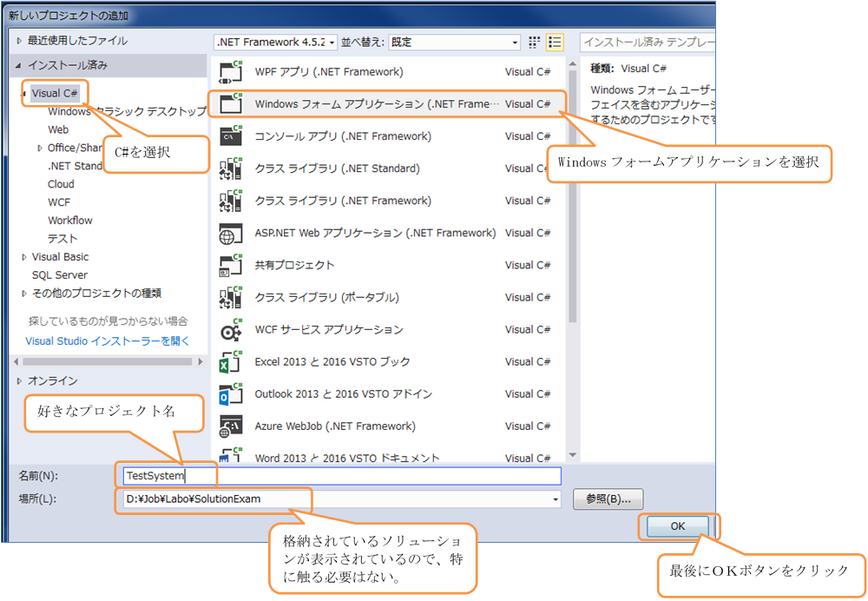Switch to small icons view mode

[535, 42]
